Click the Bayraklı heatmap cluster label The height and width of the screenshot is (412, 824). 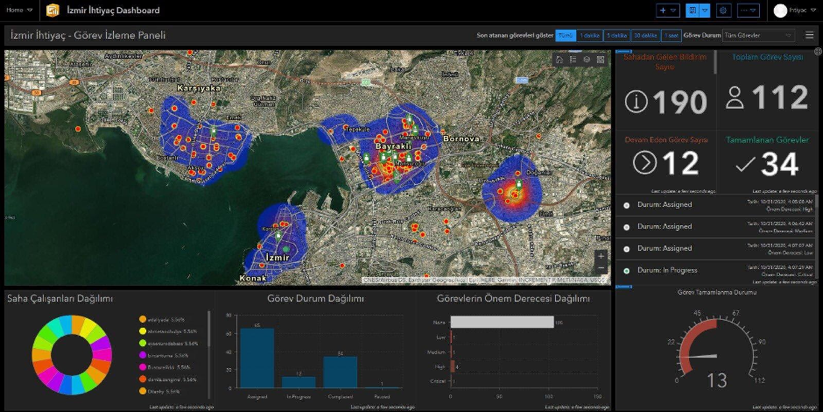(x=392, y=148)
